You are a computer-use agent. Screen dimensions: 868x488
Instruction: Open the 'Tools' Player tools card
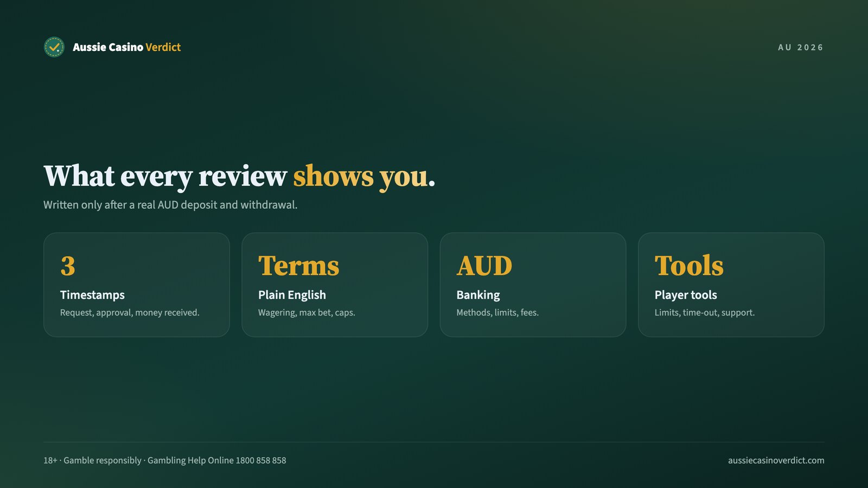731,285
